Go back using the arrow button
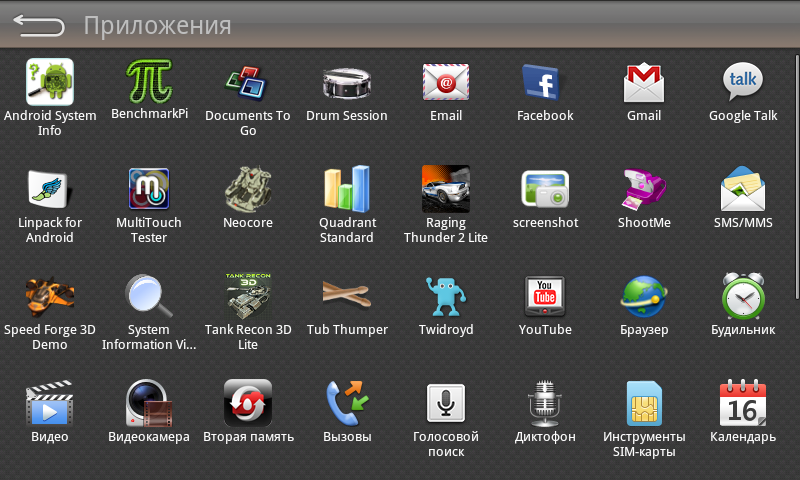800x480 pixels. [x=39, y=25]
